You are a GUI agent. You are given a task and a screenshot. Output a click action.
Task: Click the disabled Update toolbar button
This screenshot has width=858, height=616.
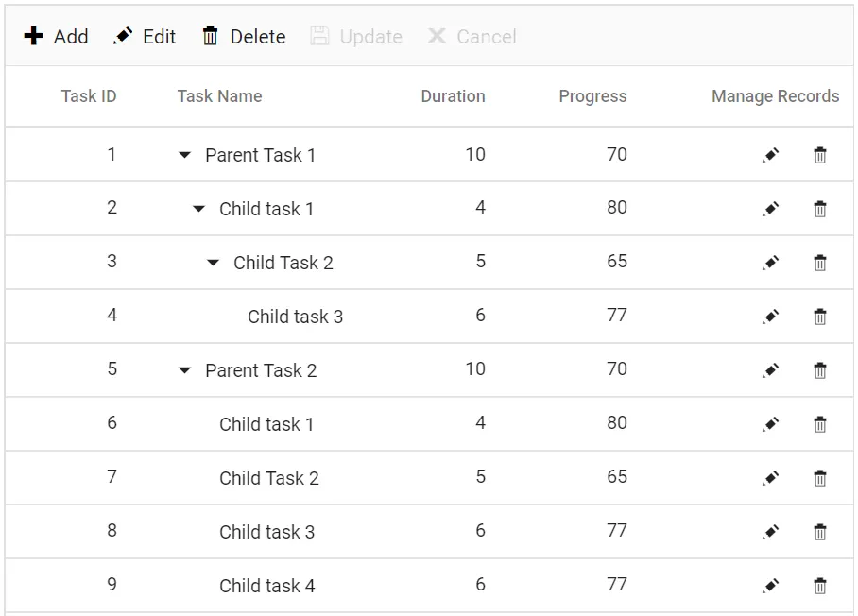click(x=356, y=37)
